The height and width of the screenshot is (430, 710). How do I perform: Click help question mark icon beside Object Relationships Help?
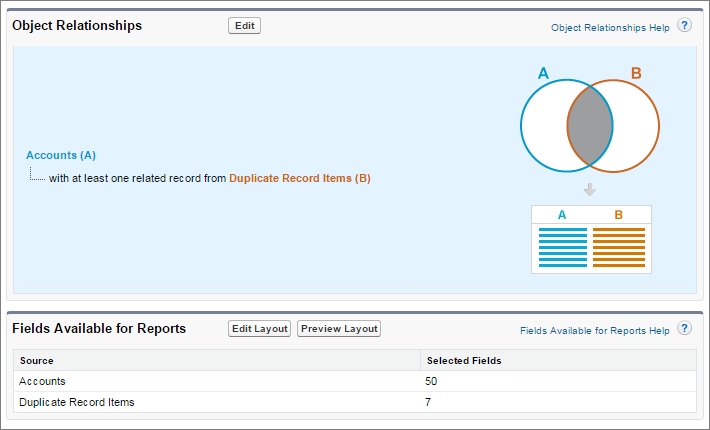tap(684, 25)
